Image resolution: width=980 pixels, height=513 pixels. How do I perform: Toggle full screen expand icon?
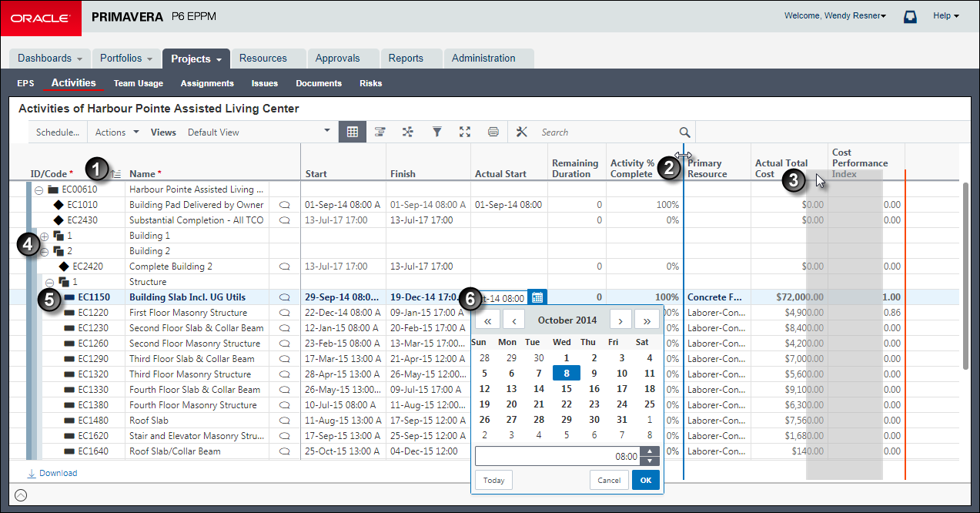click(465, 132)
